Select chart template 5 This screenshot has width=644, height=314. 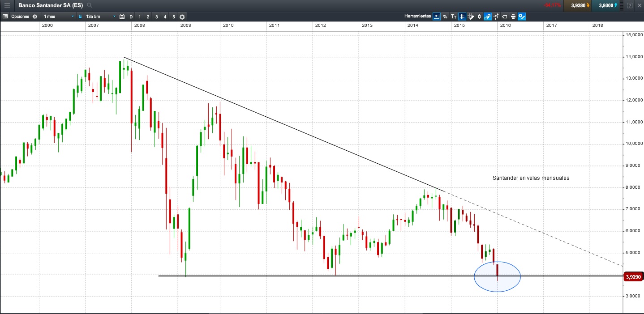pos(174,17)
